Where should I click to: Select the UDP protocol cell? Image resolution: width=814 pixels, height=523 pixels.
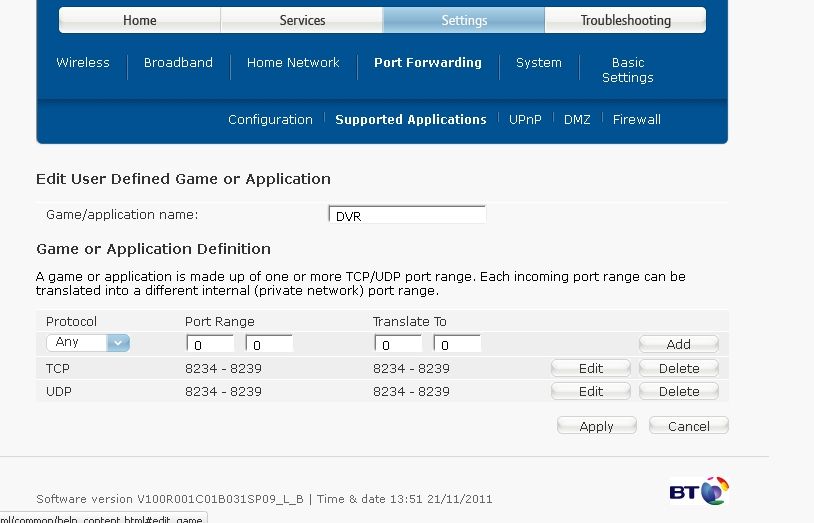coord(59,391)
